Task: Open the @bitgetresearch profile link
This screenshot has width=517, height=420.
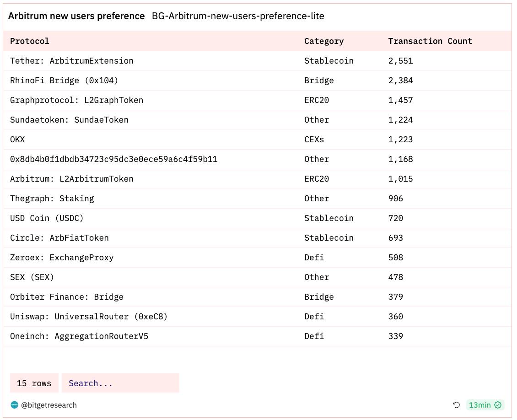Action: coord(49,405)
